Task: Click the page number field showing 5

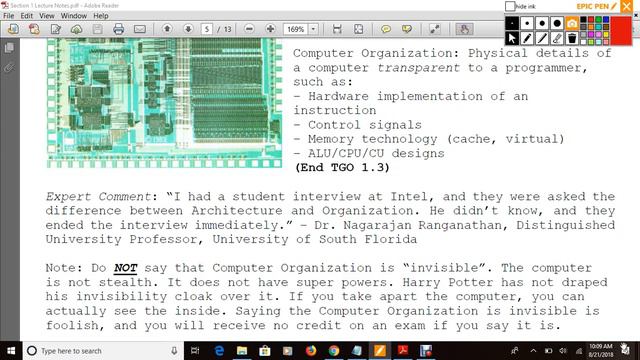Action: click(207, 29)
